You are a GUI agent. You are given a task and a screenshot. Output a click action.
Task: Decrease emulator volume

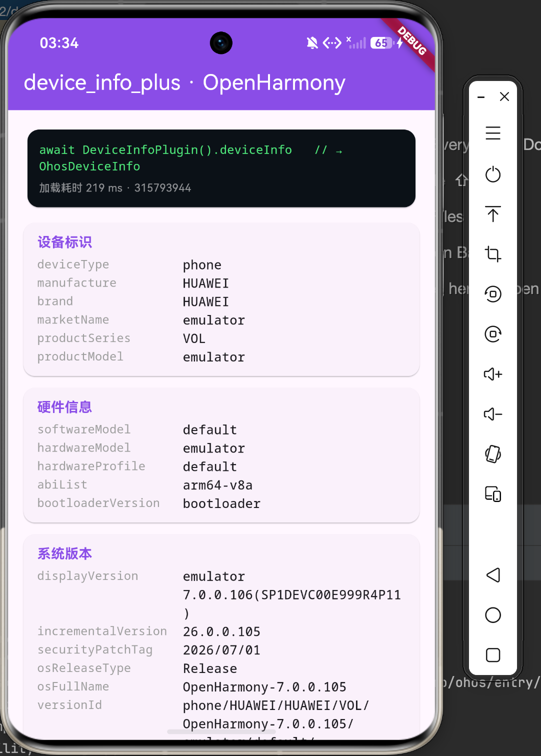pyautogui.click(x=493, y=414)
